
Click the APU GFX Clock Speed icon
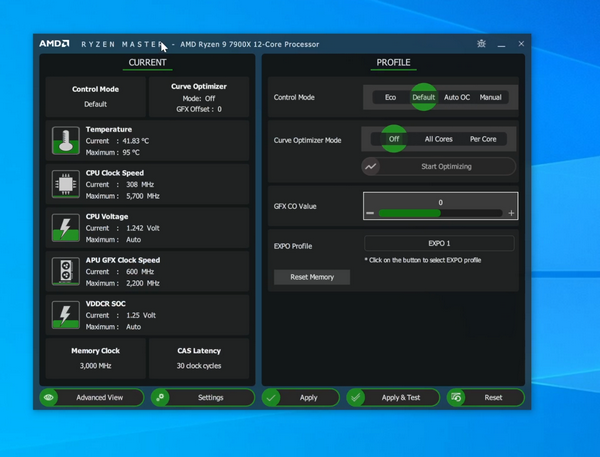coord(66,271)
